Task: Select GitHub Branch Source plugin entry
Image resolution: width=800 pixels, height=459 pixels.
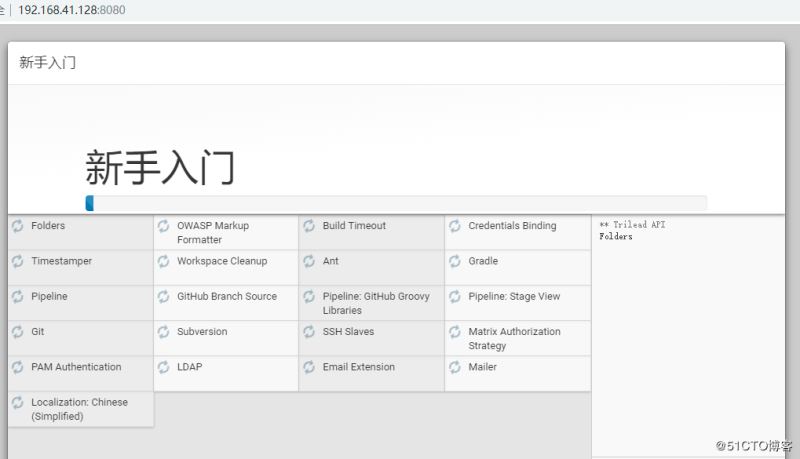Action: point(227,297)
